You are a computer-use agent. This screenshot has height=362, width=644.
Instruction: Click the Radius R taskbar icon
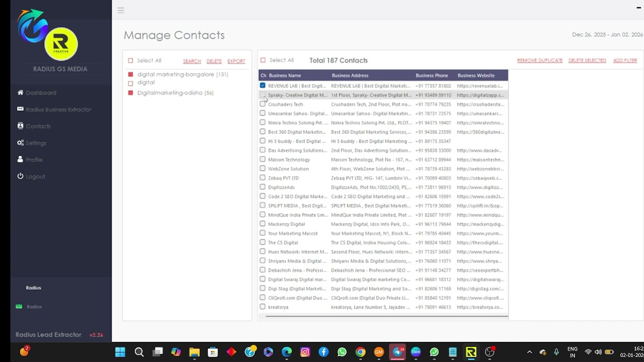click(471, 352)
